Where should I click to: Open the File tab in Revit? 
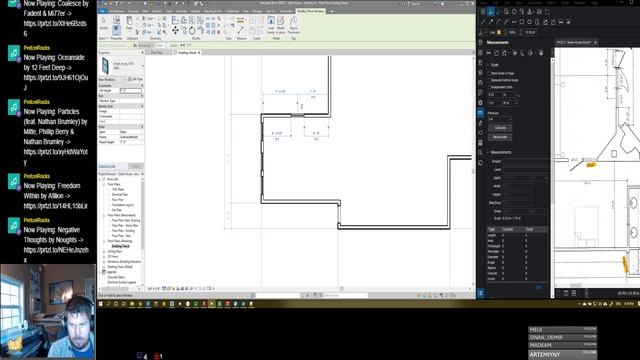coord(102,11)
